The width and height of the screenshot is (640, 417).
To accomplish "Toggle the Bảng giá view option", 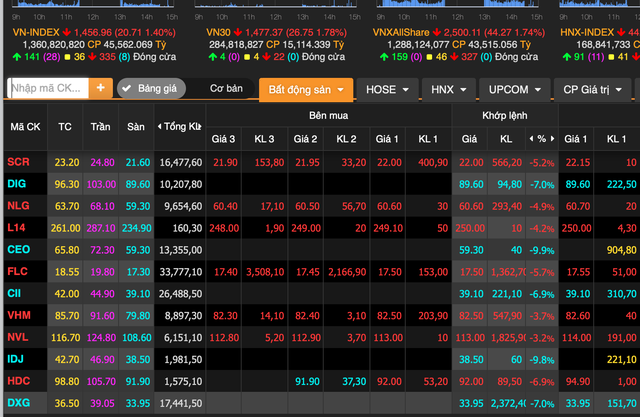I will click(151, 89).
